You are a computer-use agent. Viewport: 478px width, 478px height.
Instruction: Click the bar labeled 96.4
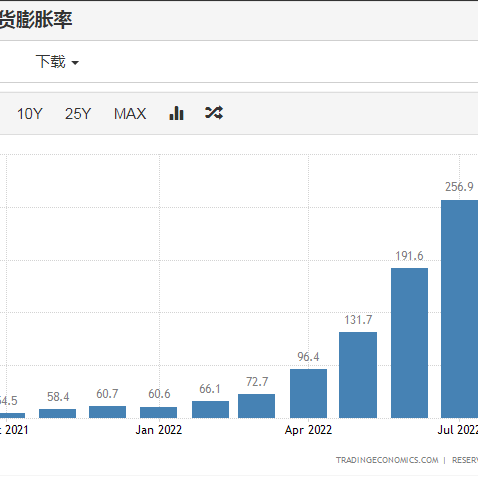click(x=308, y=393)
